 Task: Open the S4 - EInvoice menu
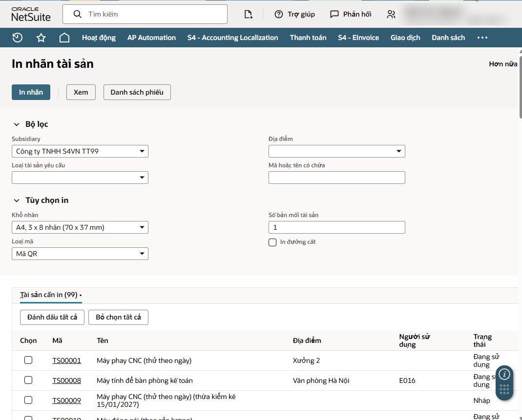pos(358,38)
